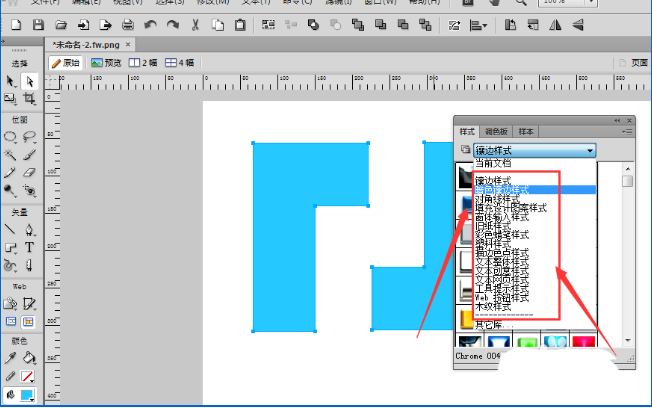652x408 pixels.
Task: Click the 页面 page button
Action: click(x=635, y=63)
